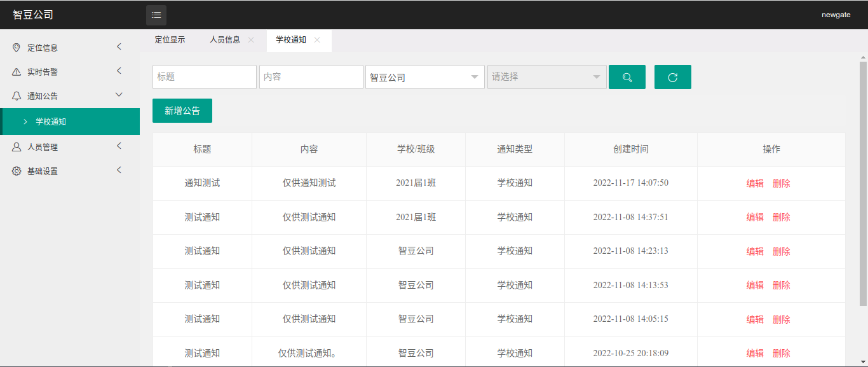Screen dimensions: 868x367
Task: Toggle the sidebar hamburger menu icon
Action: click(x=156, y=15)
